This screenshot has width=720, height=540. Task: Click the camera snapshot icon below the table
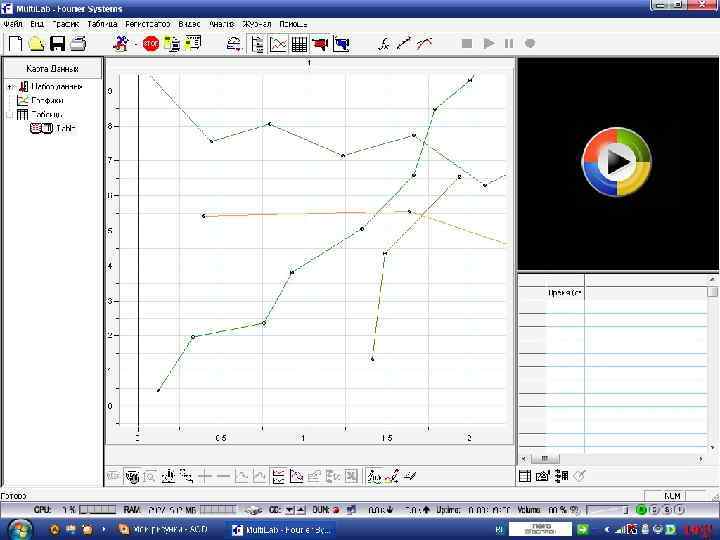tap(543, 476)
